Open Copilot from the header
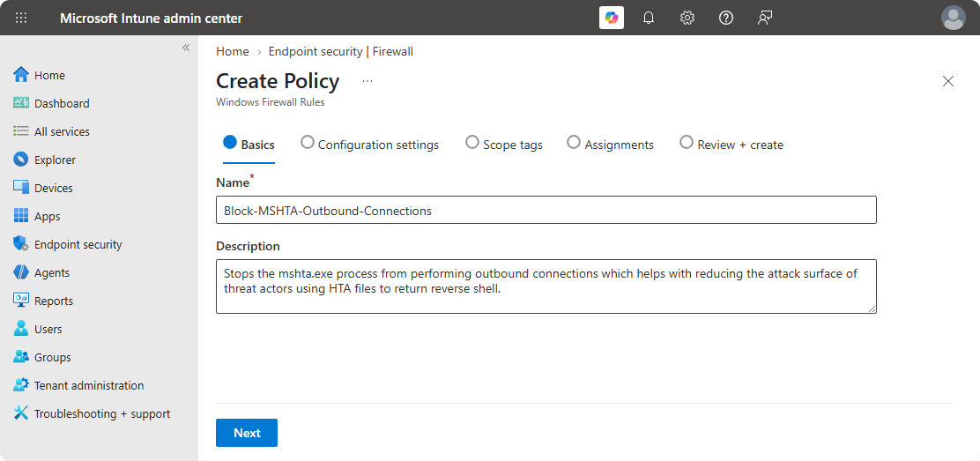 [x=612, y=18]
